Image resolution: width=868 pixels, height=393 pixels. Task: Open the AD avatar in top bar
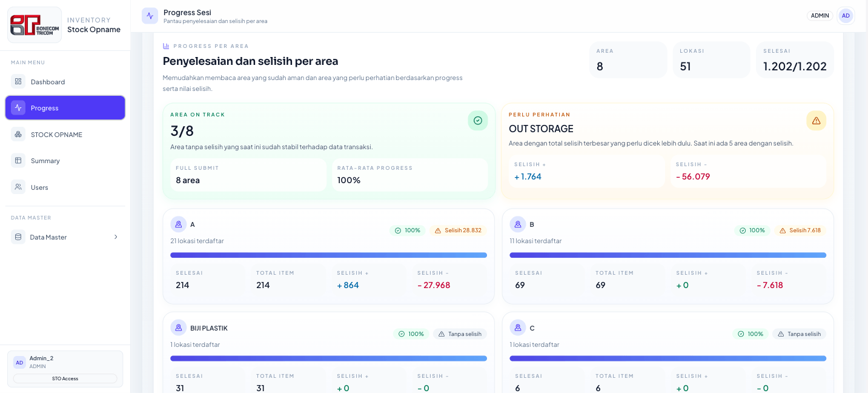point(846,16)
